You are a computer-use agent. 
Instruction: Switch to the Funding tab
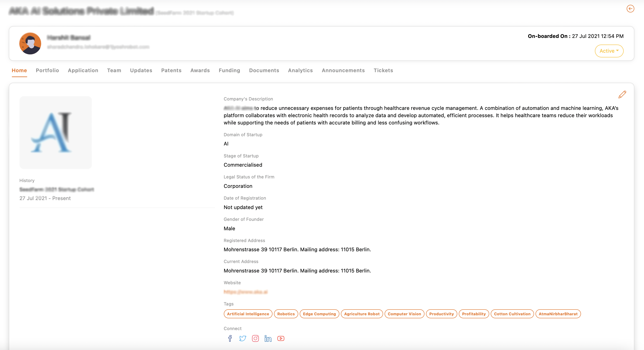(229, 70)
